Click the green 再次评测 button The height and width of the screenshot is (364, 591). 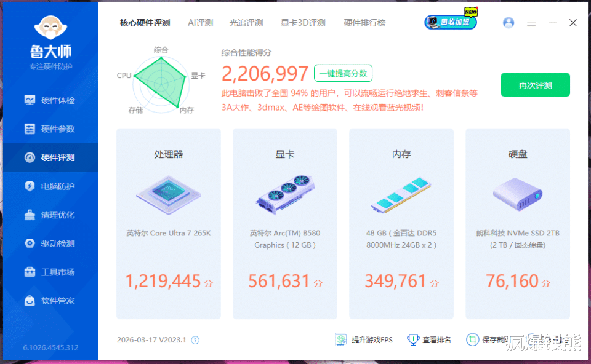tap(535, 85)
